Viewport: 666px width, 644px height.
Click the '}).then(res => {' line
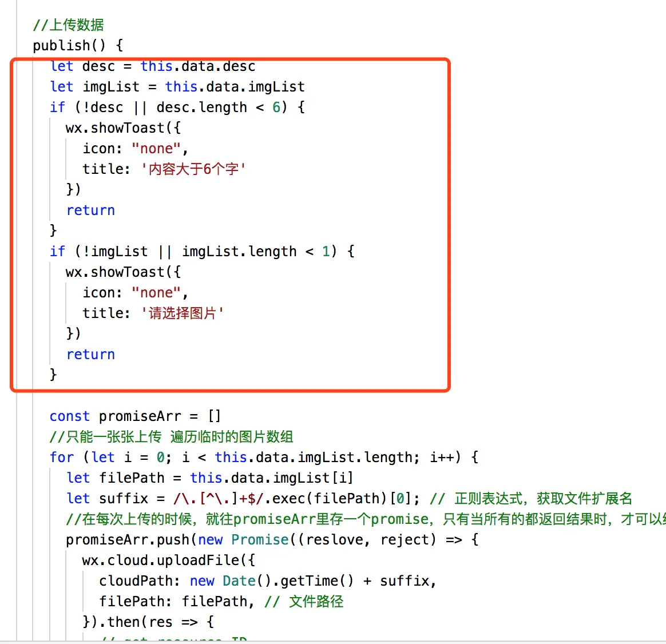[148, 622]
